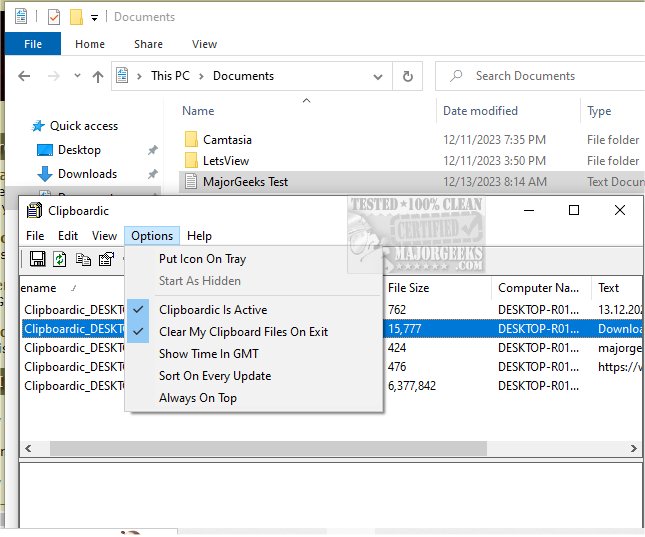Sort by File Size column in Clipboardic
Screen dimensions: 645x537
click(x=437, y=288)
